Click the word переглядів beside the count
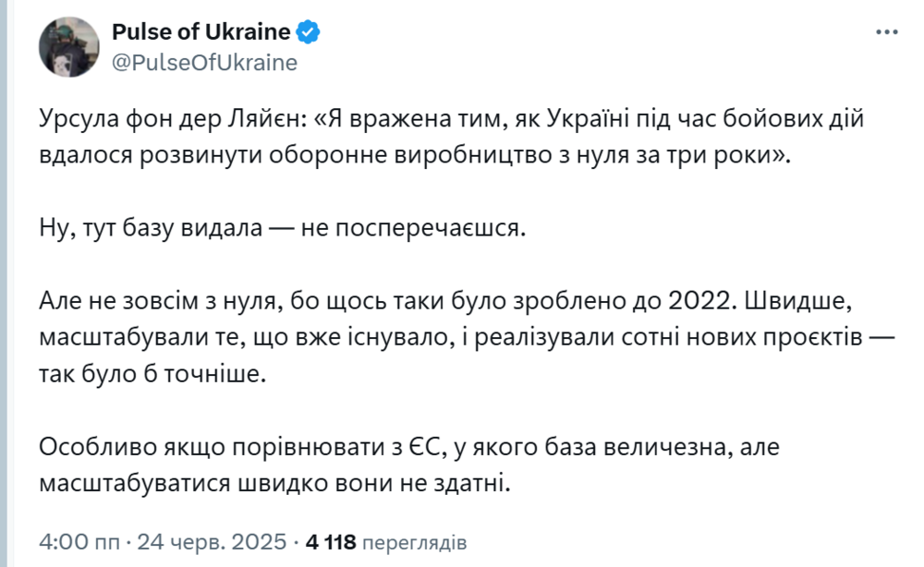This screenshot has height=567, width=924. click(415, 540)
